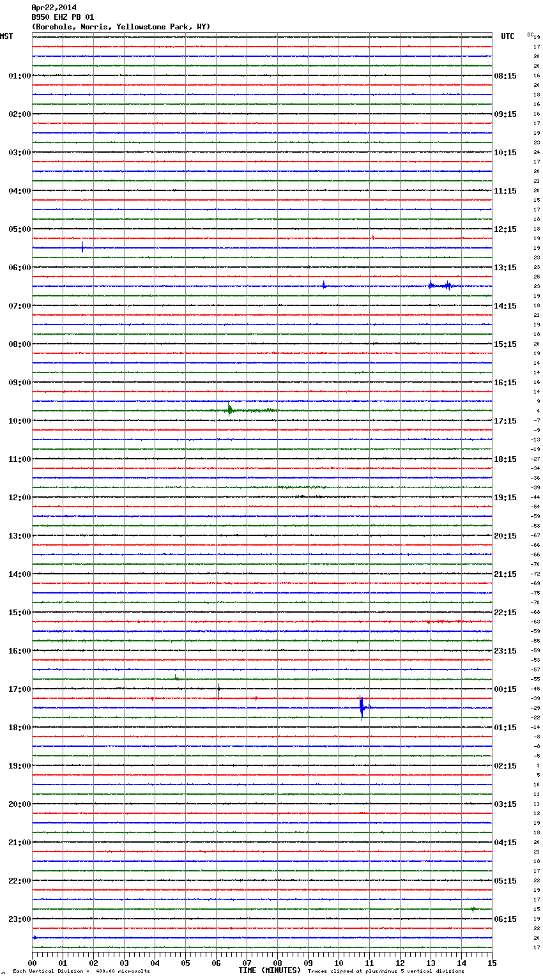This screenshot has width=543, height=980.
Task: Select the 06:00 MST hour label
Action: pos(20,267)
